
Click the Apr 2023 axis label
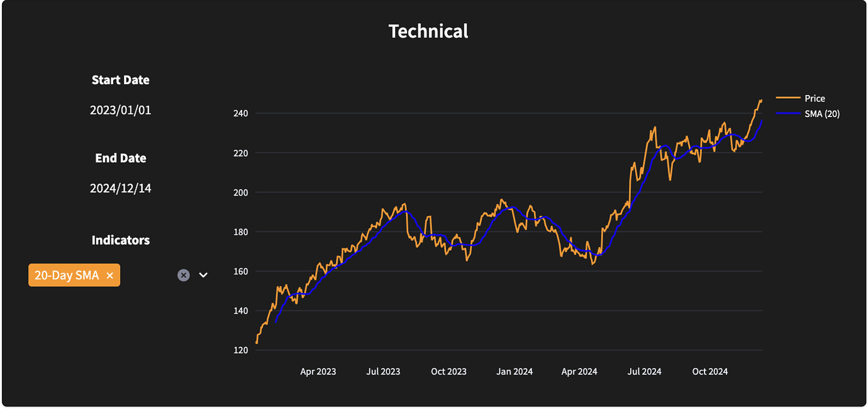[x=318, y=371]
